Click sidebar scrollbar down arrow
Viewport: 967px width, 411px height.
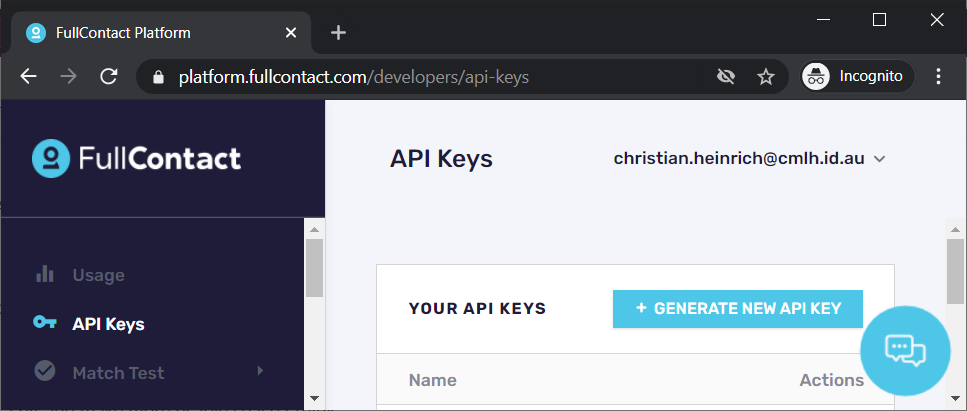[x=315, y=399]
